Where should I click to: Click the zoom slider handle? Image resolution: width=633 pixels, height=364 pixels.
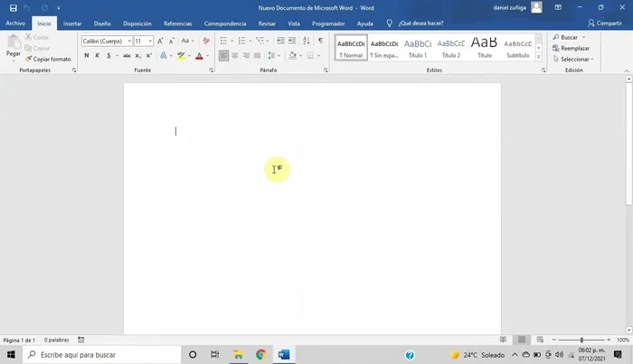(581, 340)
